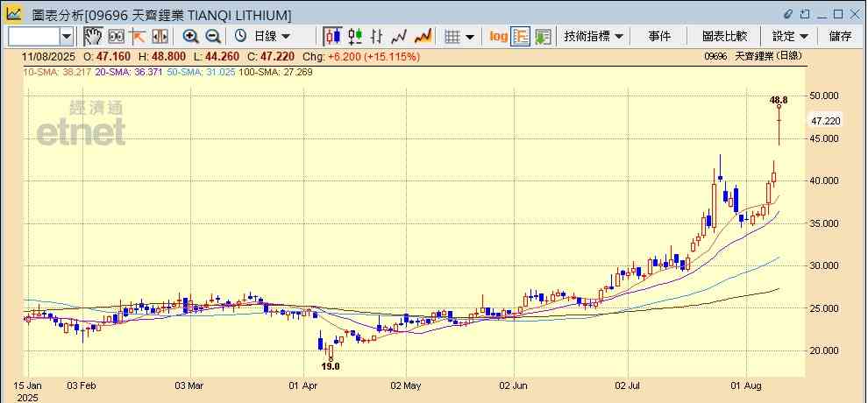Click the attach pin icon in title bar

point(789,14)
